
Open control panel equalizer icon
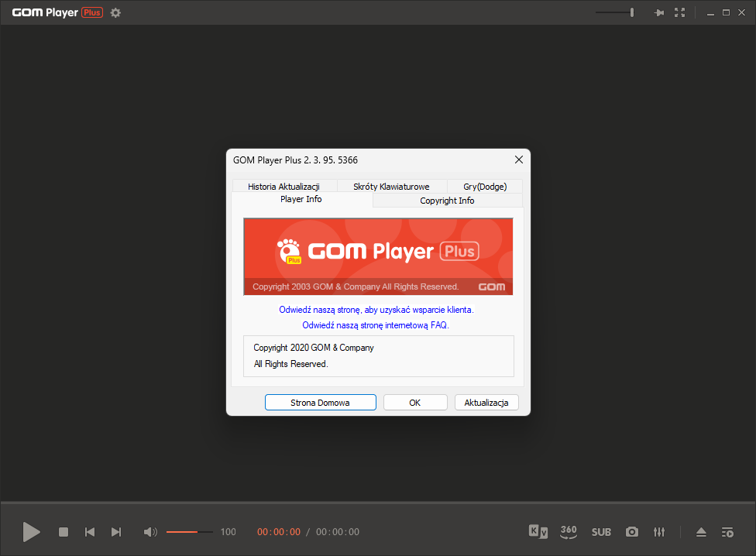[659, 532]
